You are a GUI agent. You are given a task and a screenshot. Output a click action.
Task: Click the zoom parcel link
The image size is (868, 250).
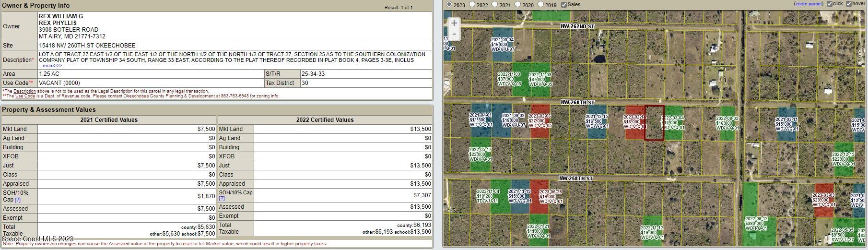[809, 4]
